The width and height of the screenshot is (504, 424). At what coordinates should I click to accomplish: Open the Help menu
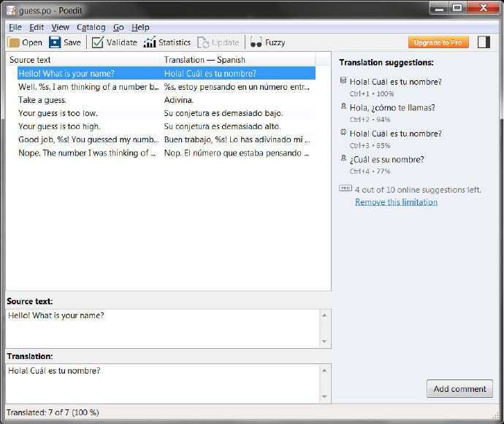click(140, 27)
